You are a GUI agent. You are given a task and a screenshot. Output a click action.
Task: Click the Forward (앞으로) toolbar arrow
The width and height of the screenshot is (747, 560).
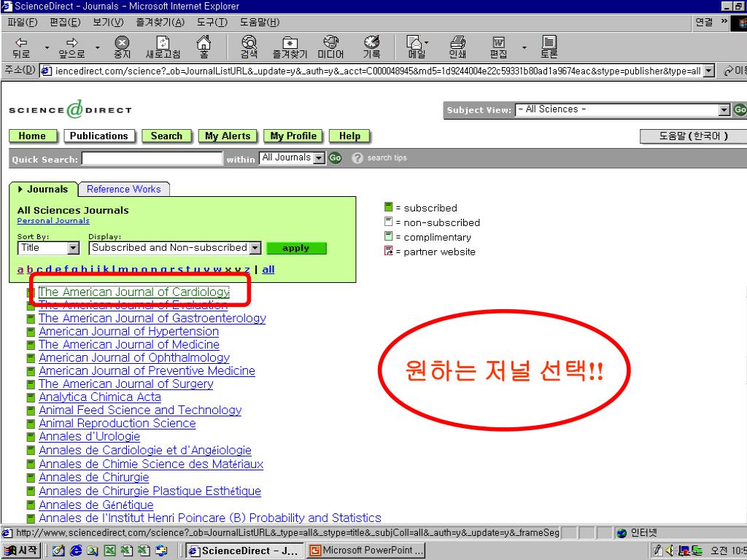(x=71, y=47)
